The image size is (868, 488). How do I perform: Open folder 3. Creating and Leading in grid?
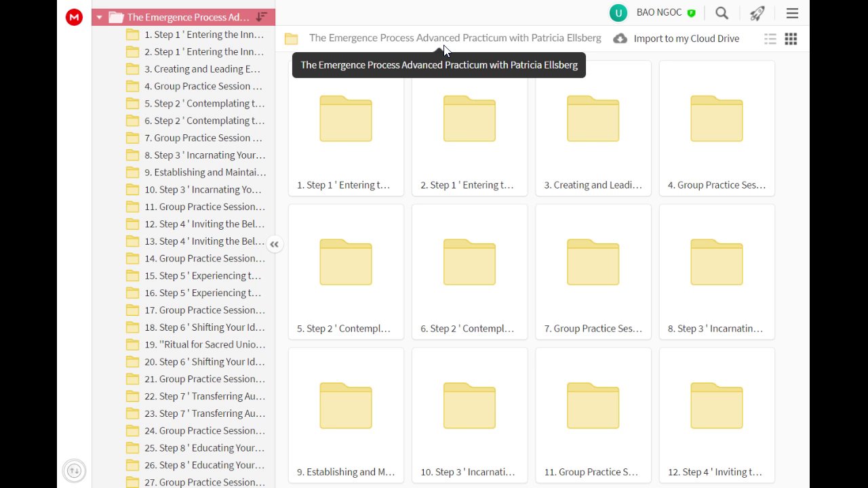[593, 128]
